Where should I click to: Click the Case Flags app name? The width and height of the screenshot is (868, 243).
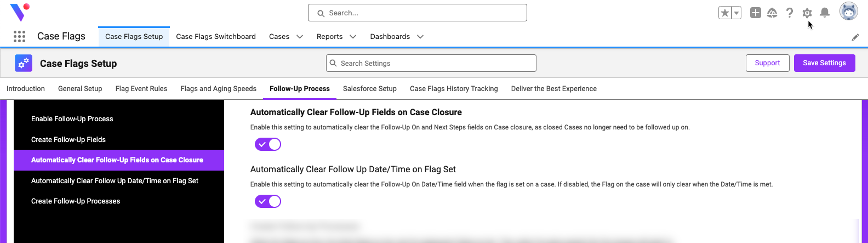[x=61, y=36]
